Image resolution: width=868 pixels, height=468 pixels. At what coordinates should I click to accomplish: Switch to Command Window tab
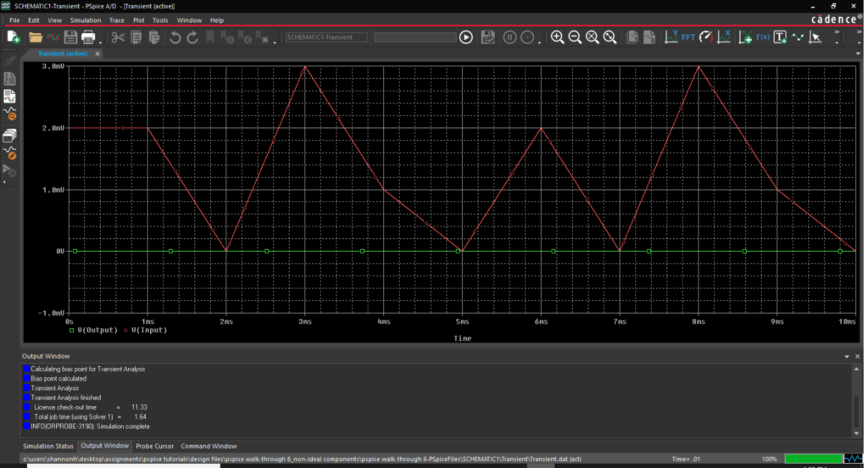point(209,446)
